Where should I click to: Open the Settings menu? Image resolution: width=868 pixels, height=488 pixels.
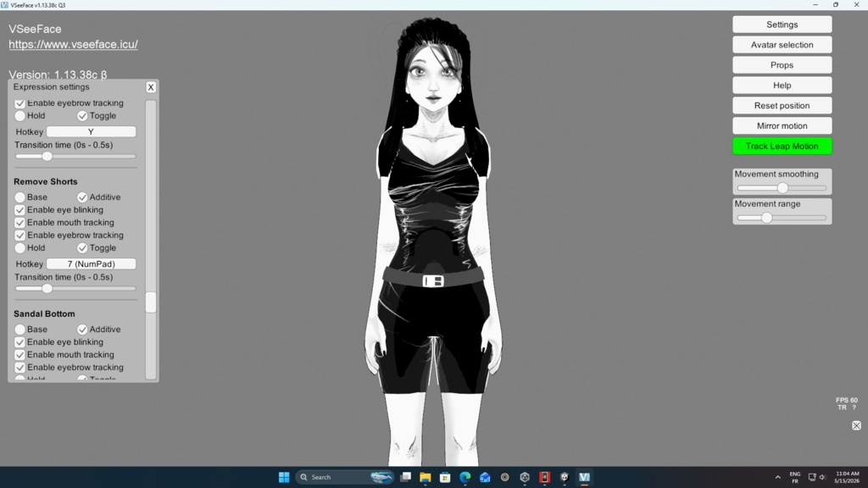(x=782, y=25)
